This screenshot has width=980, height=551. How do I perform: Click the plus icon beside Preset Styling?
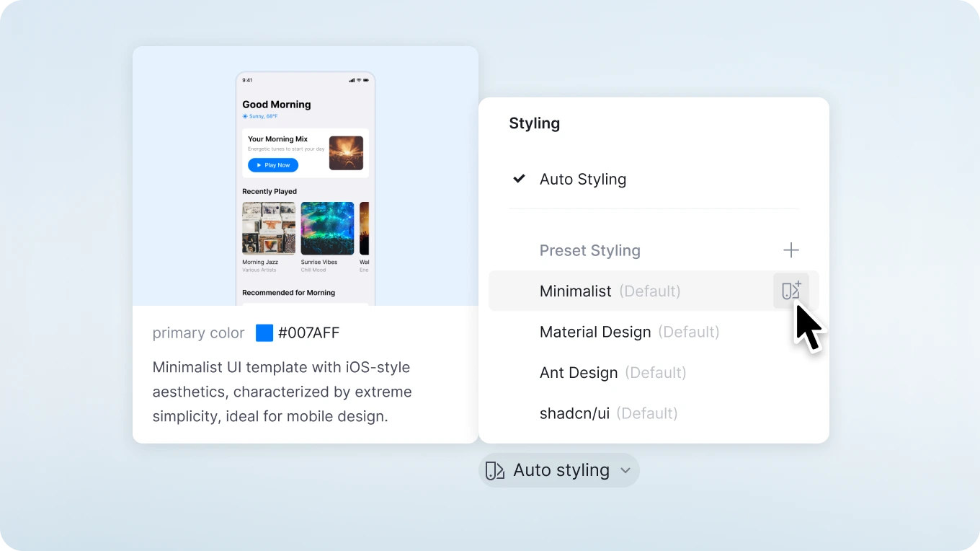pos(790,250)
